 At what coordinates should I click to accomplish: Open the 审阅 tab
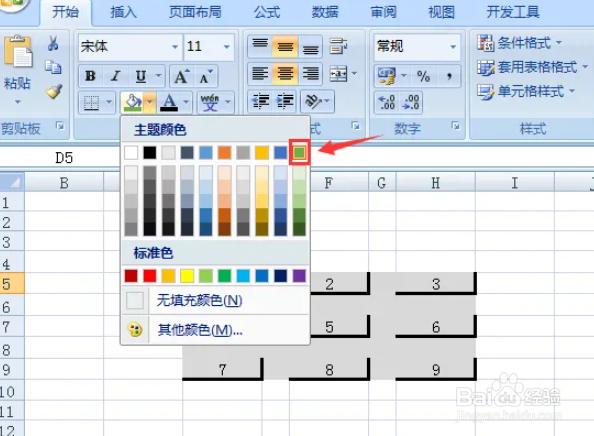(x=383, y=12)
